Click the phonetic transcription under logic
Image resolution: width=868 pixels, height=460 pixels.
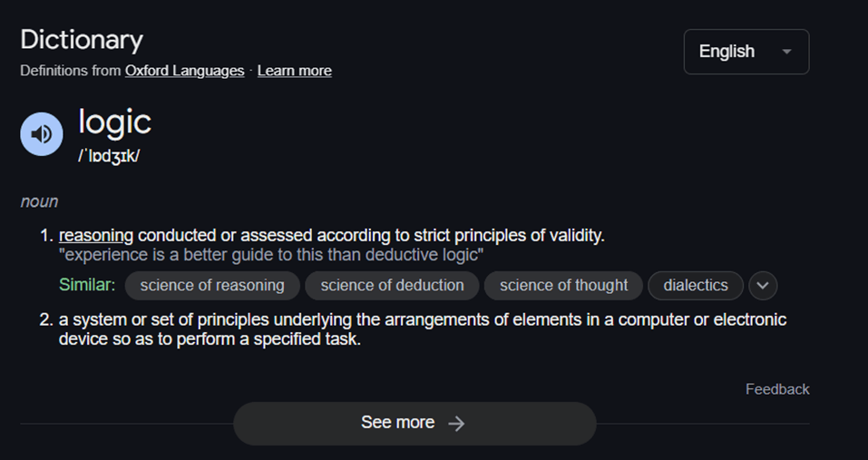point(109,155)
